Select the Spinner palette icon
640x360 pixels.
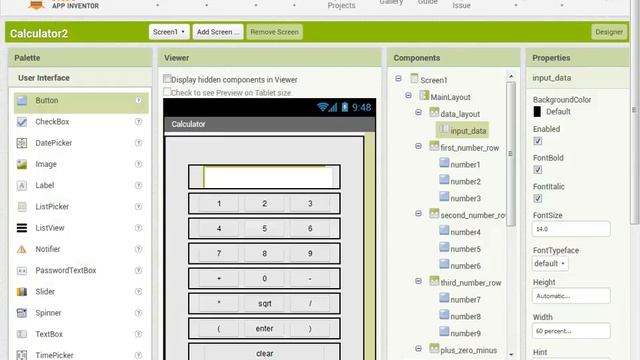pos(22,313)
